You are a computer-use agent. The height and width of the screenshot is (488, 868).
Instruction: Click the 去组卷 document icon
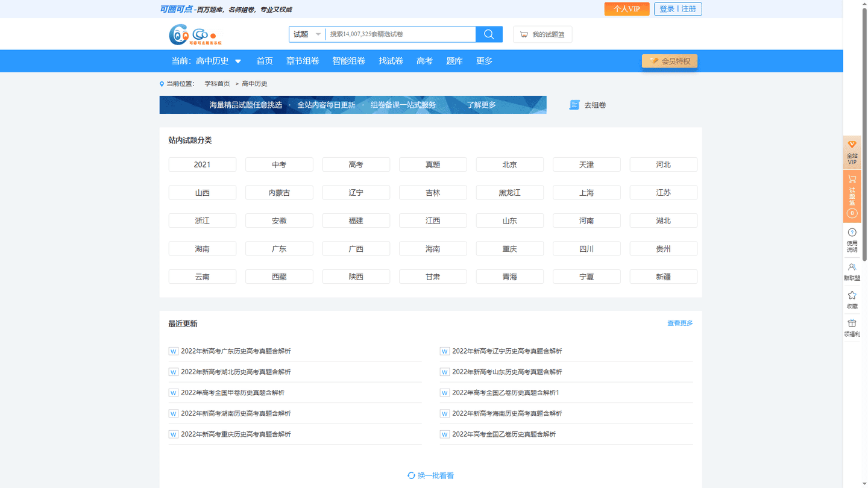coord(574,105)
